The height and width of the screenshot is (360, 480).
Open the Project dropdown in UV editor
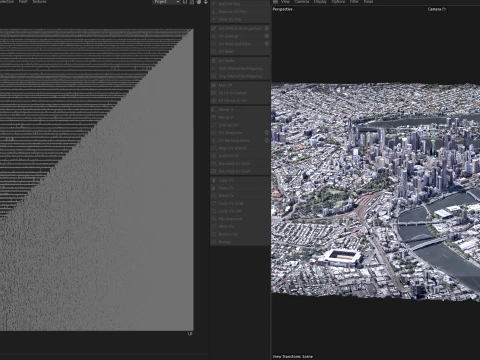pos(167,2)
